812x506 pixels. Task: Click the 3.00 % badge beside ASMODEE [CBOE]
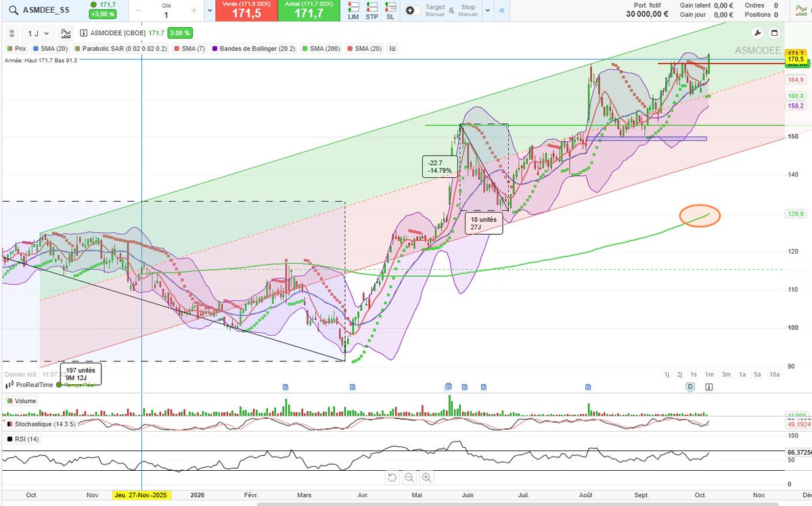tap(180, 32)
